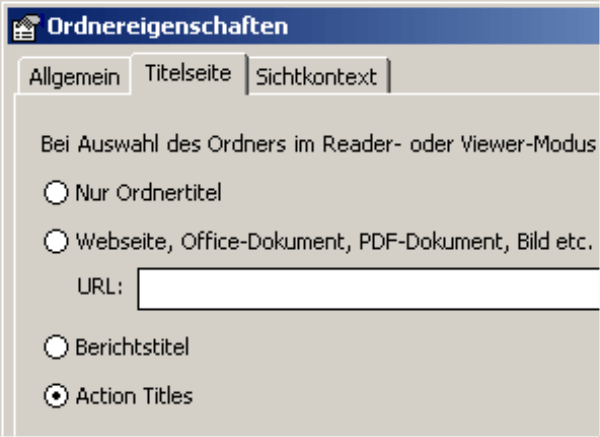Click the 'URL:' field label

point(100,286)
